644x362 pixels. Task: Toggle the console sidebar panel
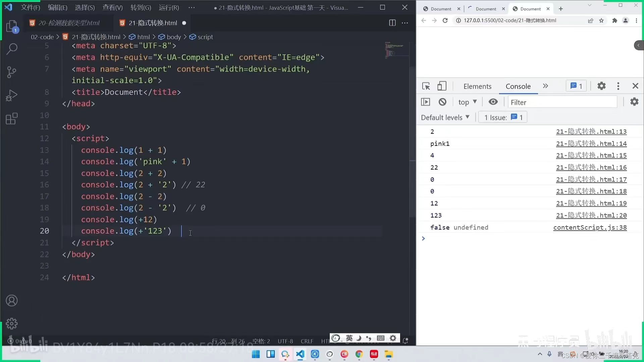tap(425, 102)
